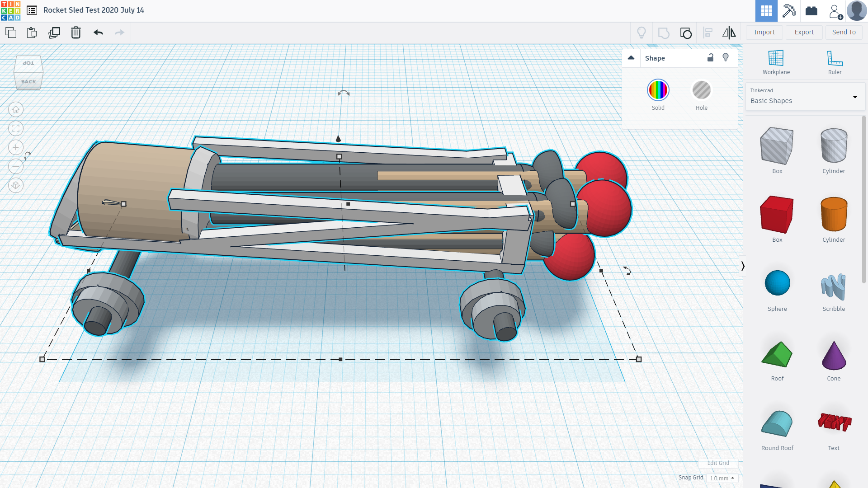Pick the orange Cylinder shape
The height and width of the screenshot is (488, 868).
[x=834, y=215]
